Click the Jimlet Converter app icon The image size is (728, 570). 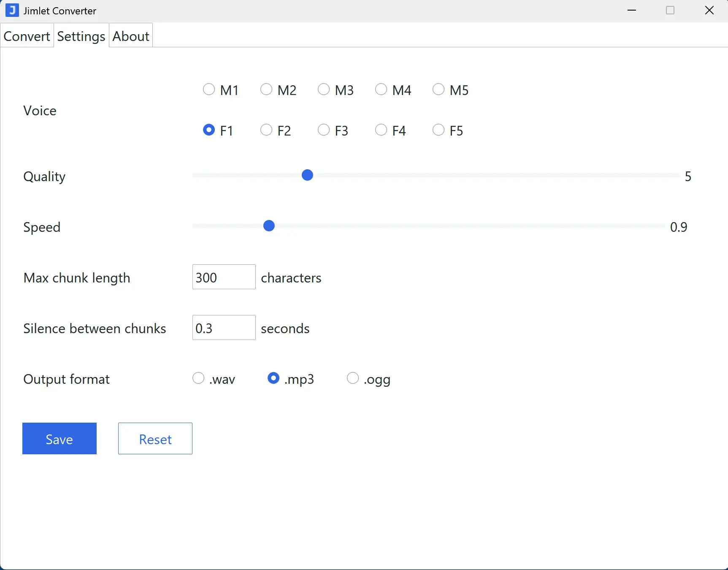click(12, 10)
